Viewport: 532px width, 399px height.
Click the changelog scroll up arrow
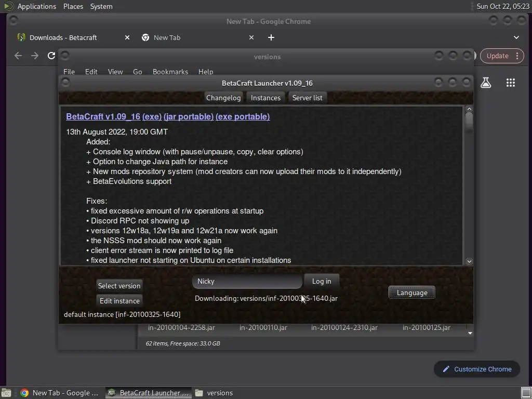click(469, 109)
